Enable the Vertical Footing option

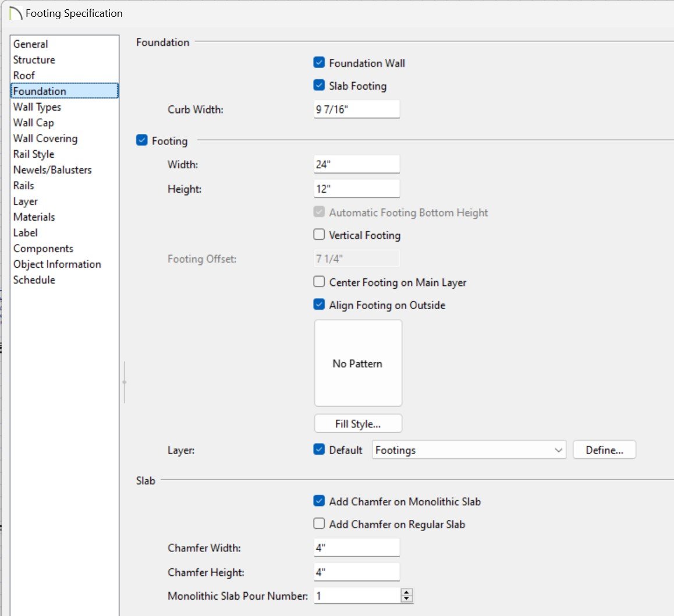[318, 235]
